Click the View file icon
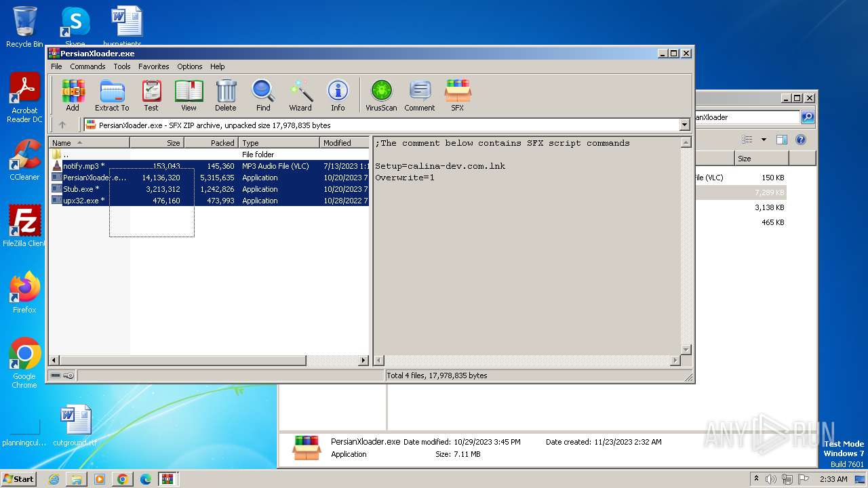 (x=189, y=95)
